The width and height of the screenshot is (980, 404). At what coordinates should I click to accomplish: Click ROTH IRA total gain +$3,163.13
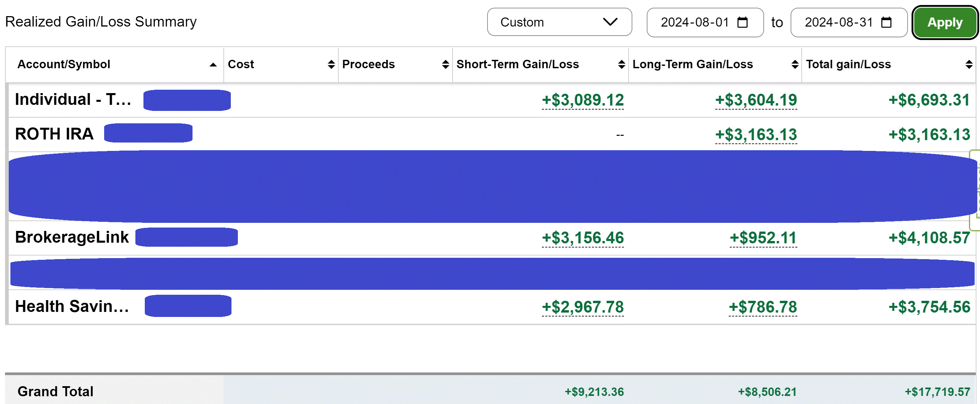(x=929, y=135)
